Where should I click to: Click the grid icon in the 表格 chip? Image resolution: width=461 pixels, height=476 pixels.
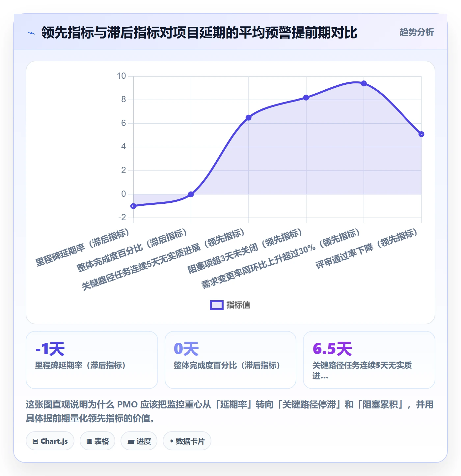click(89, 441)
